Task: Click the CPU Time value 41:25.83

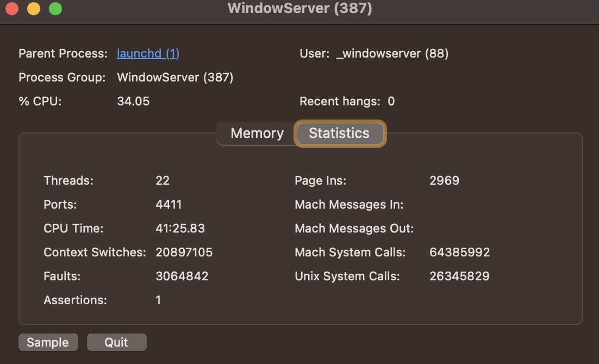Action: [x=180, y=229]
